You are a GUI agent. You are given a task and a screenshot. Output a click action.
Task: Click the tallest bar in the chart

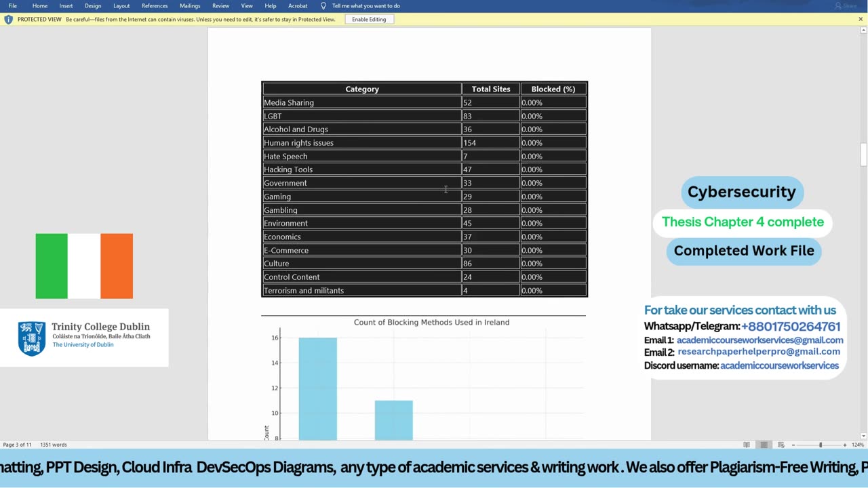[317, 388]
